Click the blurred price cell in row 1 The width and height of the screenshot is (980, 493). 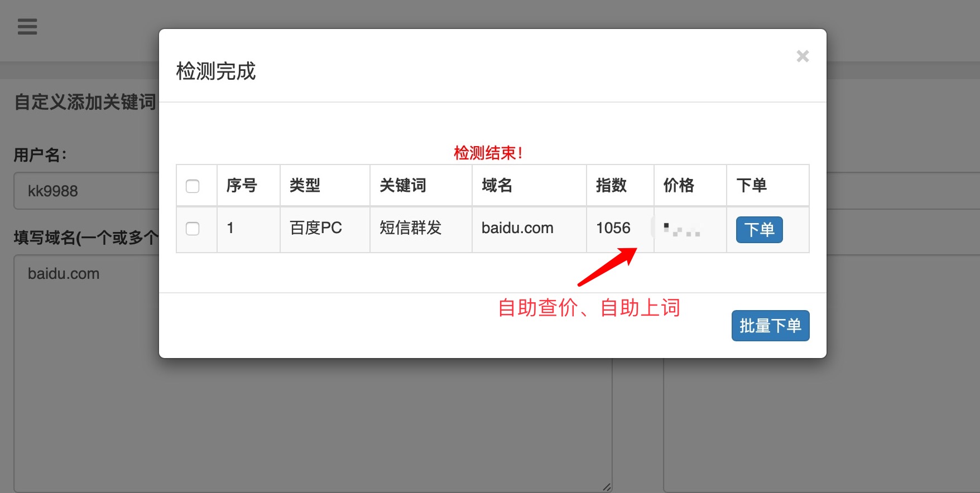click(x=690, y=229)
